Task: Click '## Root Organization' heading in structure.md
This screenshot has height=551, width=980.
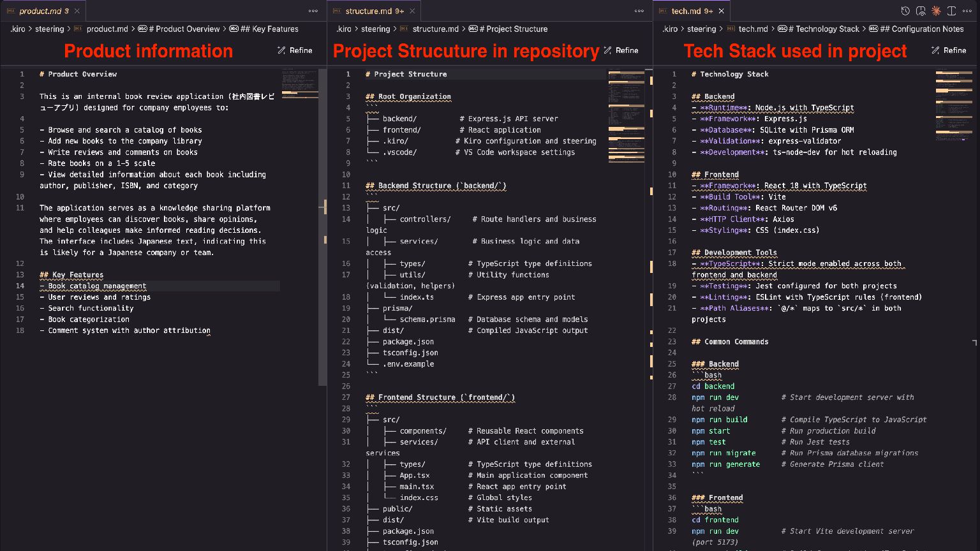Action: (408, 96)
